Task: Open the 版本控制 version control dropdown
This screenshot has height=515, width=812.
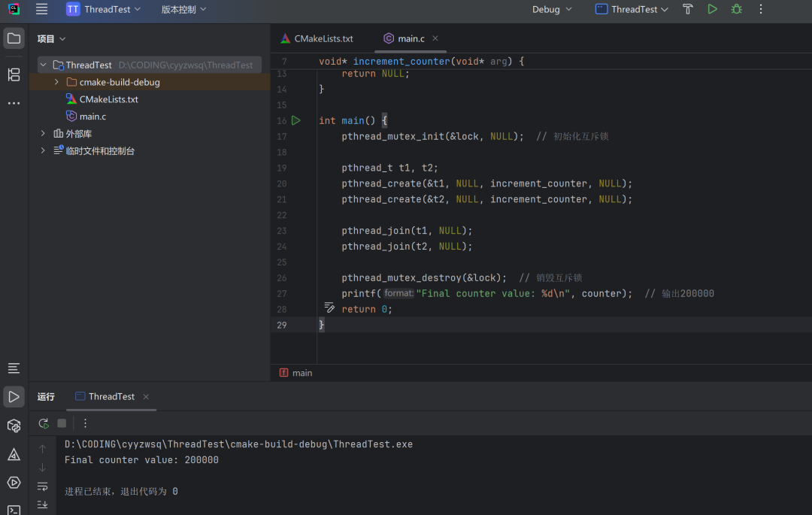Action: point(184,9)
